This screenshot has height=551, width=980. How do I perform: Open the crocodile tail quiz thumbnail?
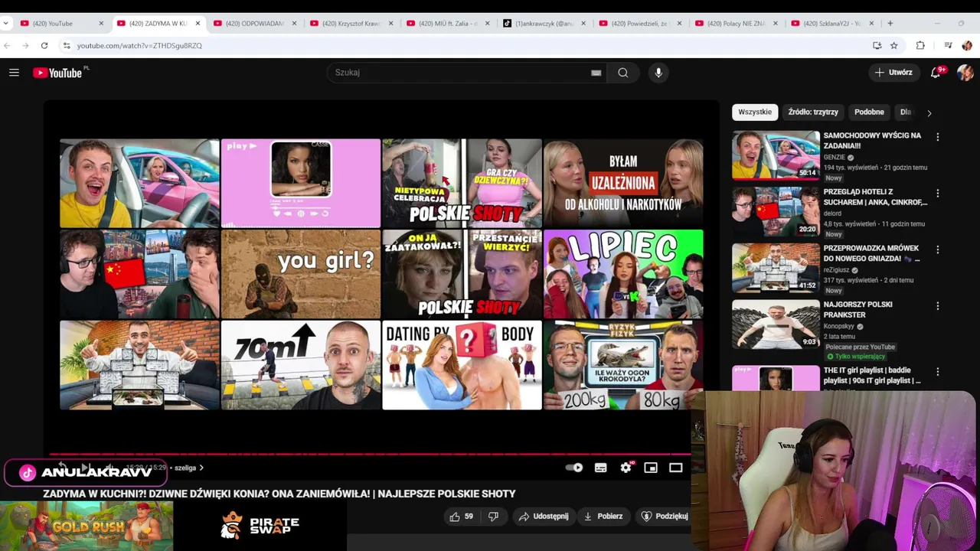coord(623,365)
